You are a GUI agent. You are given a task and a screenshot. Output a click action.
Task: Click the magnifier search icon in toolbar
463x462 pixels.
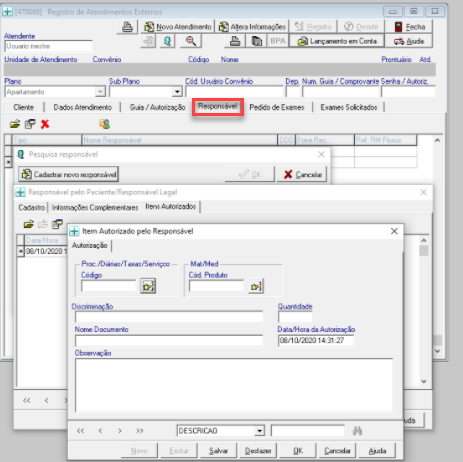[191, 41]
